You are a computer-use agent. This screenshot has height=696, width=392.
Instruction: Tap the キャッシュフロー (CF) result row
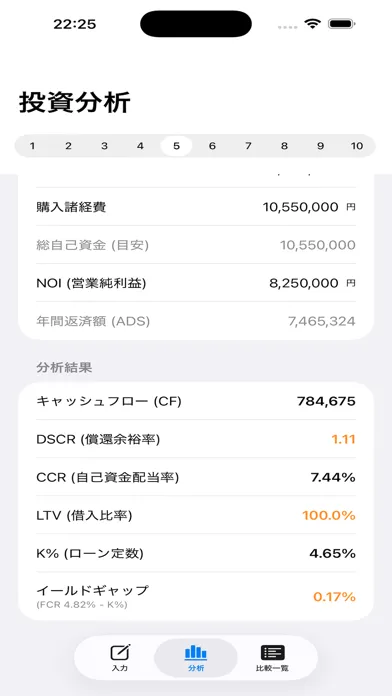click(x=196, y=401)
